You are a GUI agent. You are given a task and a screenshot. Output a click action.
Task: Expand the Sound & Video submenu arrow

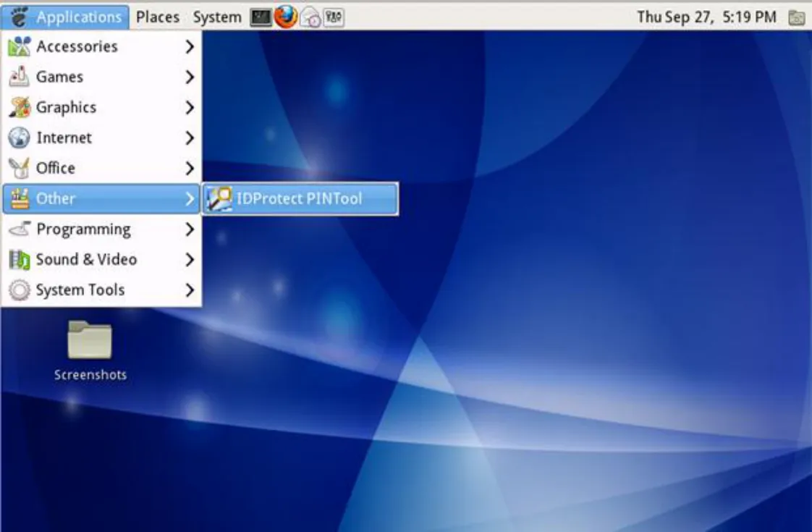pos(190,260)
